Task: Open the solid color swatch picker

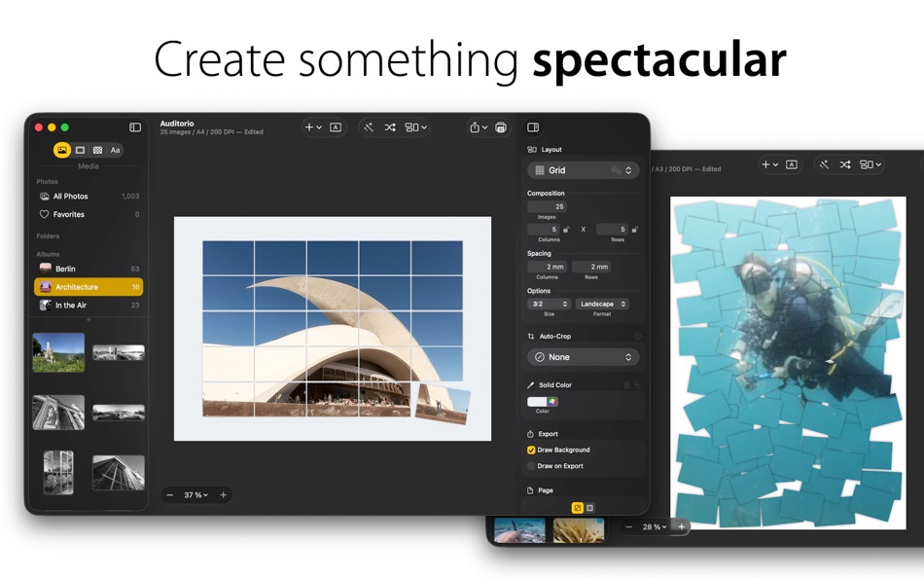Action: (552, 402)
